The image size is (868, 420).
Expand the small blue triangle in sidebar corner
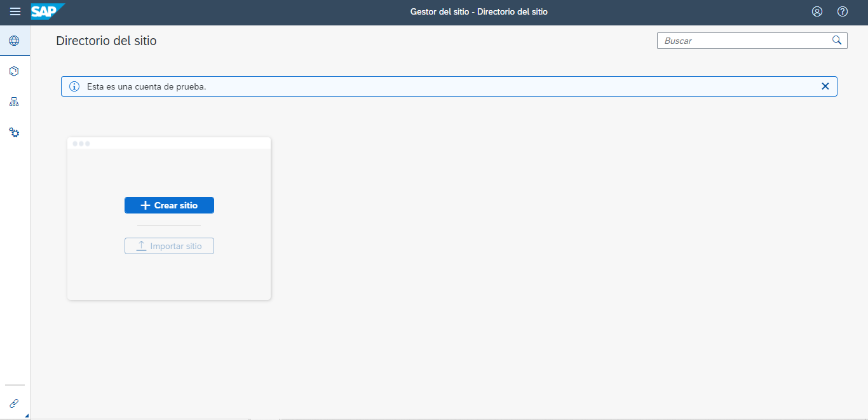pyautogui.click(x=27, y=416)
